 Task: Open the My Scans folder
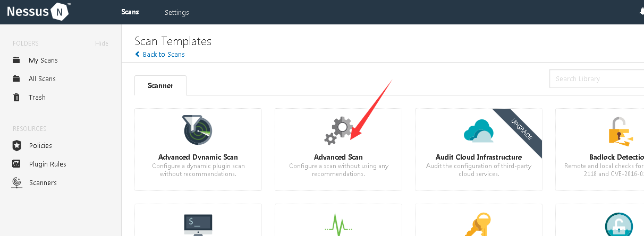pyautogui.click(x=43, y=60)
